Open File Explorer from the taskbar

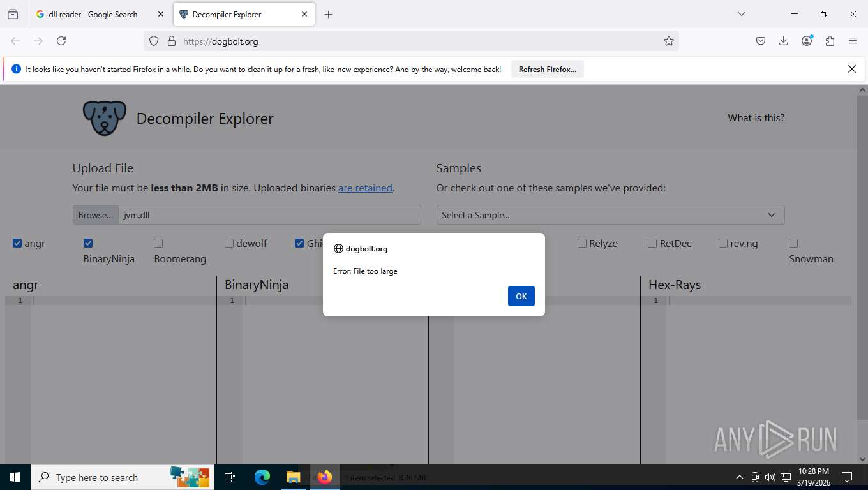293,477
